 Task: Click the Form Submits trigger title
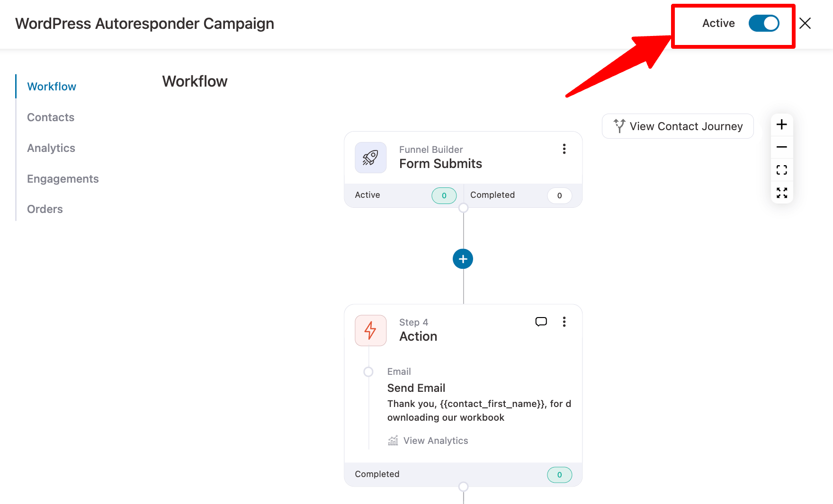pyautogui.click(x=440, y=164)
